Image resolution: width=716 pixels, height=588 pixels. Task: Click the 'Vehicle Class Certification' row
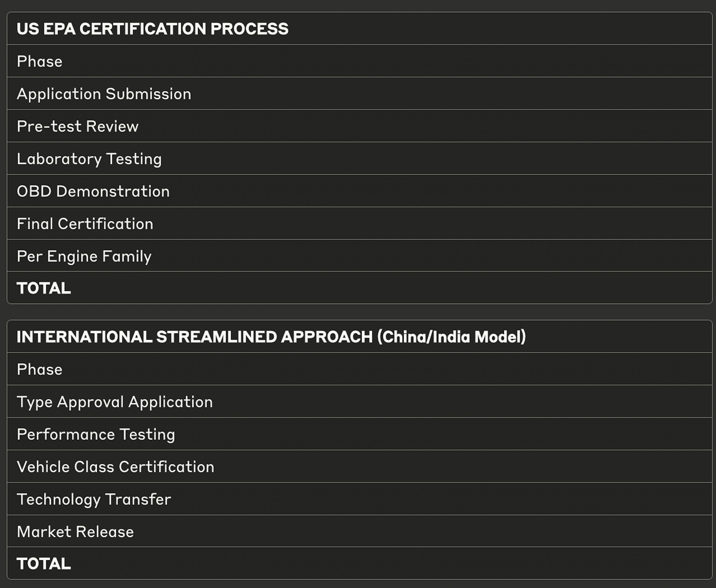click(359, 466)
